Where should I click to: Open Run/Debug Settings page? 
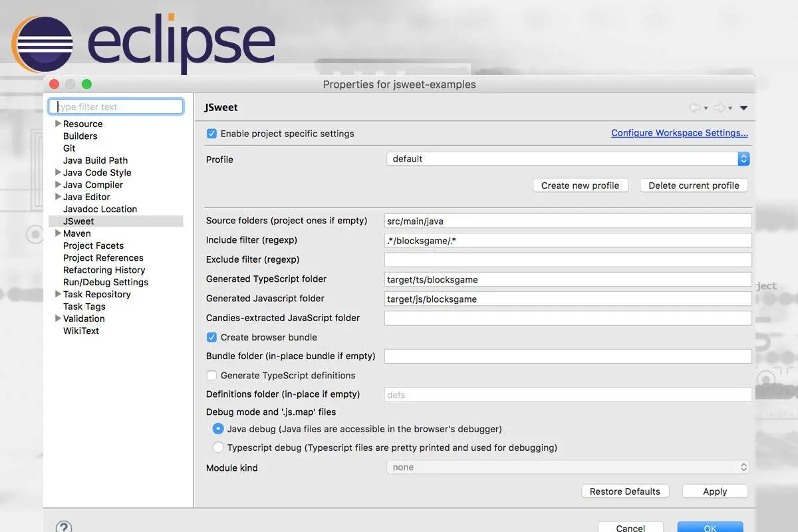(x=106, y=282)
